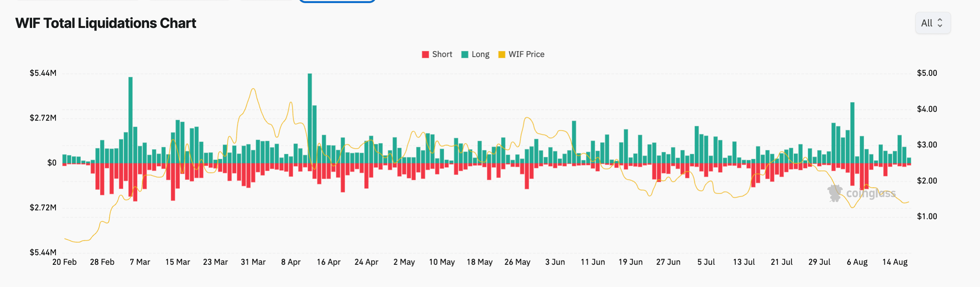Click the top $5.44M left axis label

point(43,73)
